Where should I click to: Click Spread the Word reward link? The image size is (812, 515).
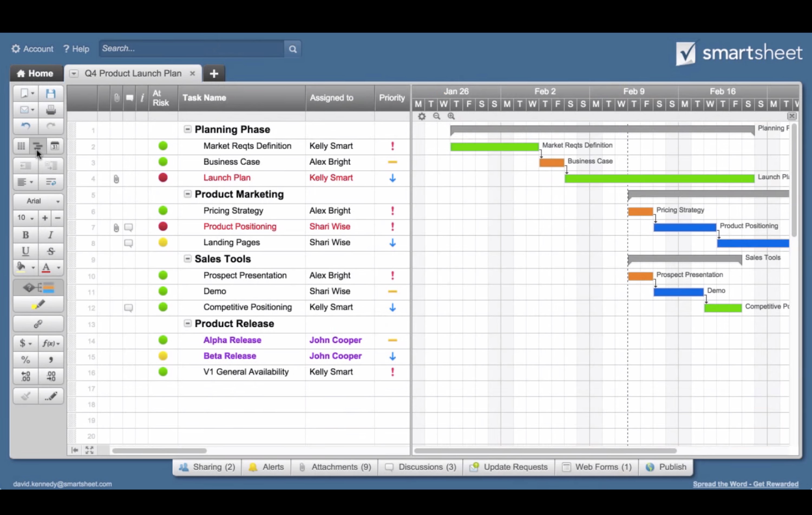[x=745, y=484]
